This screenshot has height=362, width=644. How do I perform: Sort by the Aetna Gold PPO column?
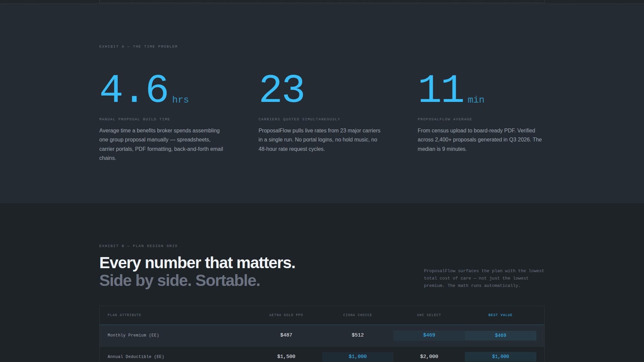coord(286,315)
